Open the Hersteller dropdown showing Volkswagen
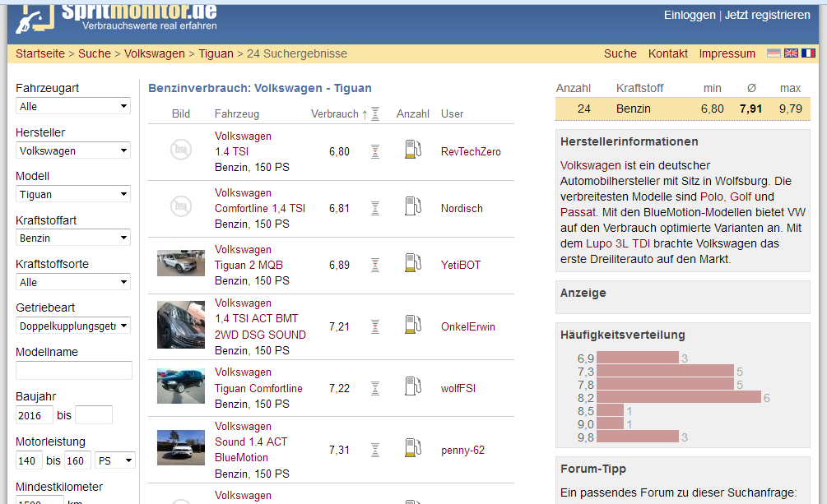Viewport: 827px width, 504px height. tap(73, 150)
